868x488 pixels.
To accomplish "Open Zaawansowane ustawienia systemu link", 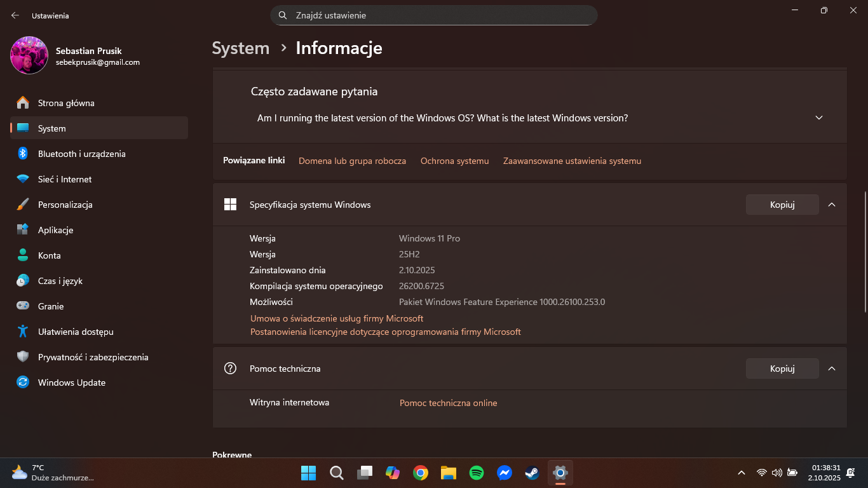I will (x=572, y=161).
